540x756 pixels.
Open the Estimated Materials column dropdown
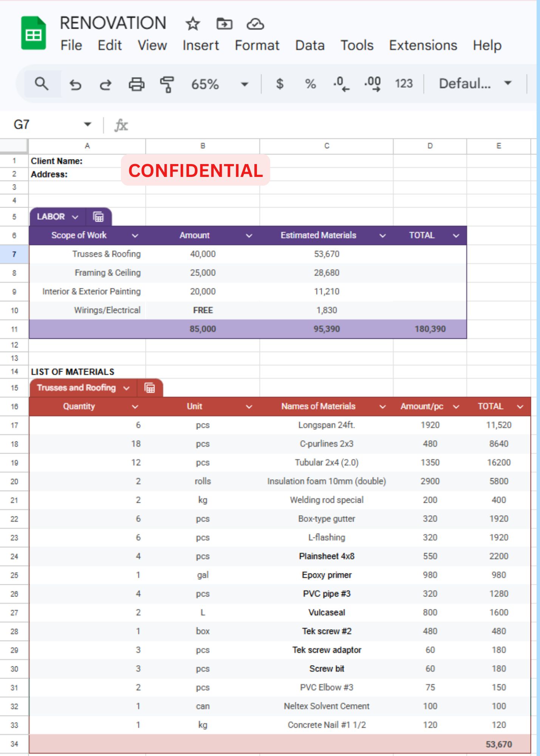tap(382, 236)
